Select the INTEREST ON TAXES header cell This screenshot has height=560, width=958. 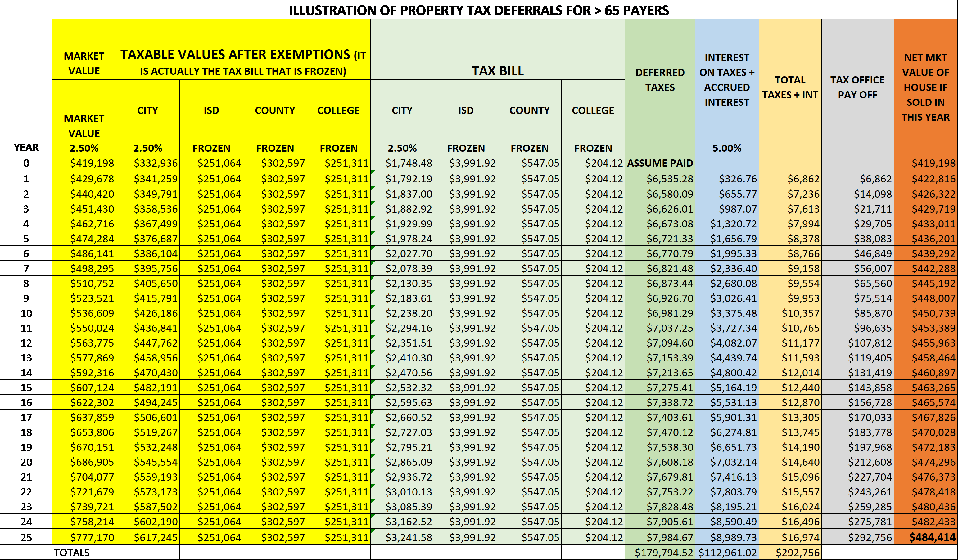tap(726, 80)
